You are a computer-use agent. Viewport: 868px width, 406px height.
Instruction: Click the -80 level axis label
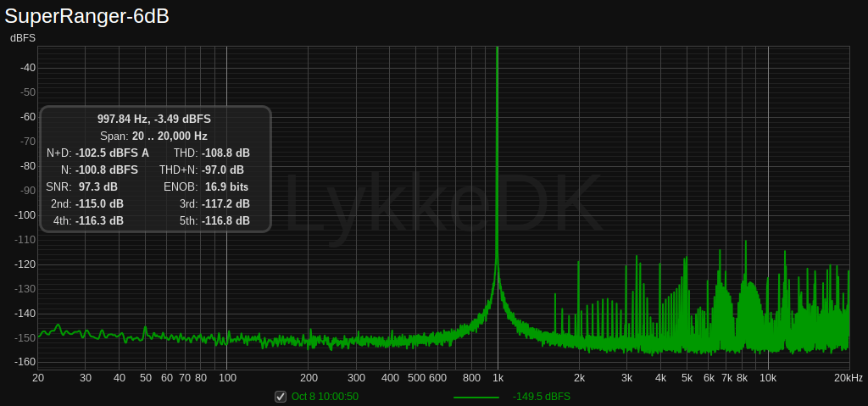pos(28,165)
